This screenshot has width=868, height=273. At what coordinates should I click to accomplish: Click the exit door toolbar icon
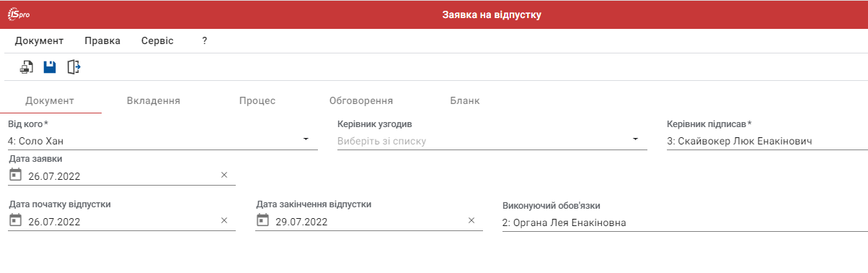tap(74, 67)
